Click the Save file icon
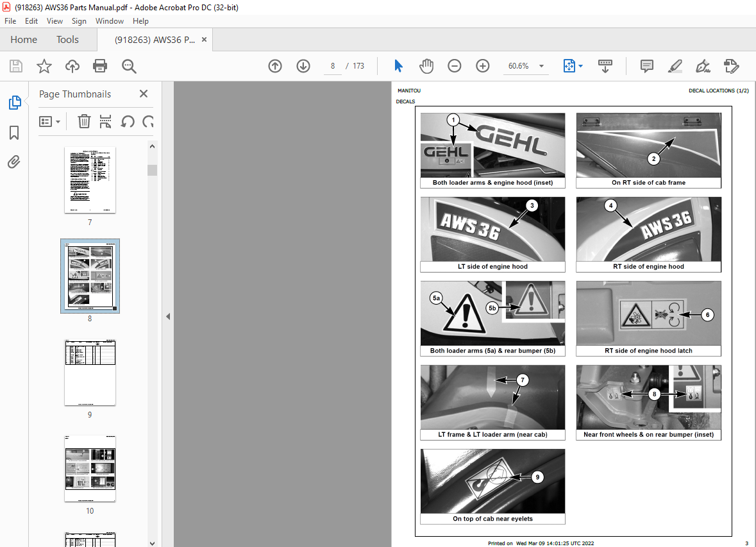The width and height of the screenshot is (756, 547). (x=16, y=66)
